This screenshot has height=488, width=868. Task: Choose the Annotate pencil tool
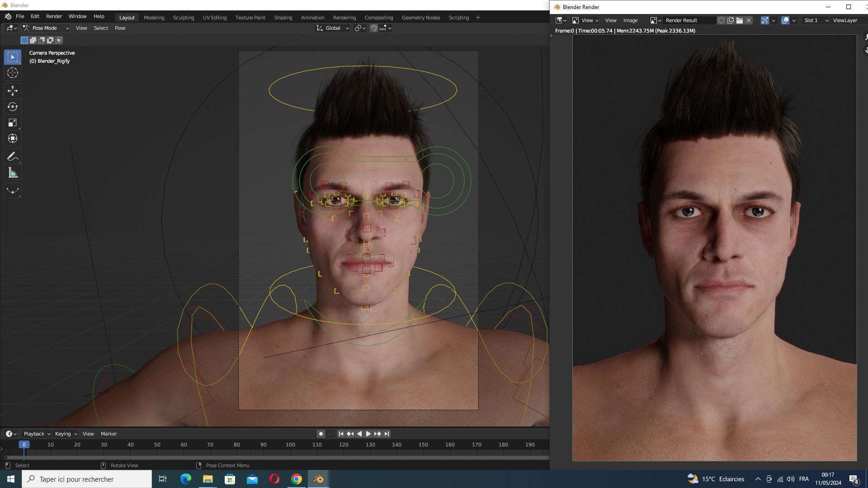click(x=13, y=157)
